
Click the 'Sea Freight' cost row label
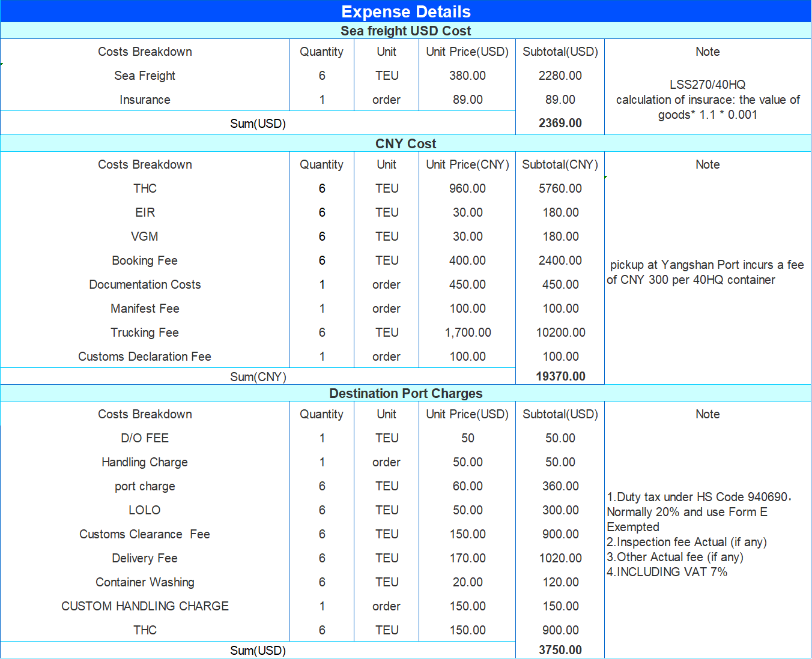145,76
